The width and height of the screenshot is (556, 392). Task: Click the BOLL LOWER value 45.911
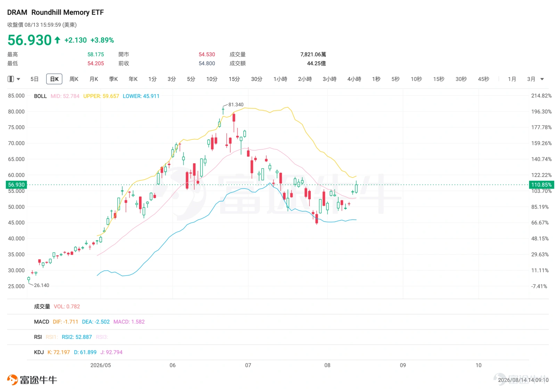pyautogui.click(x=141, y=96)
